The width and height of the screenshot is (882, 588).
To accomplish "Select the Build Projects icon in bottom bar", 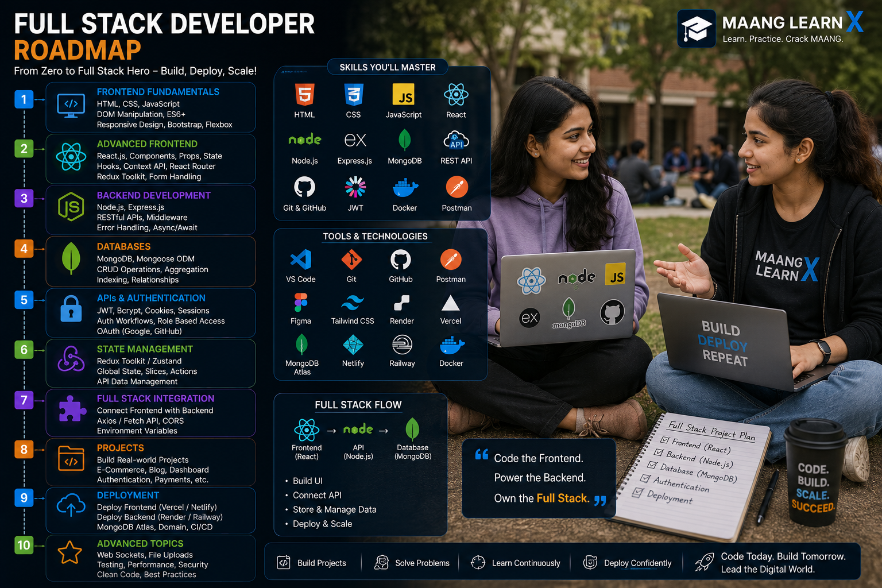I will [x=284, y=562].
